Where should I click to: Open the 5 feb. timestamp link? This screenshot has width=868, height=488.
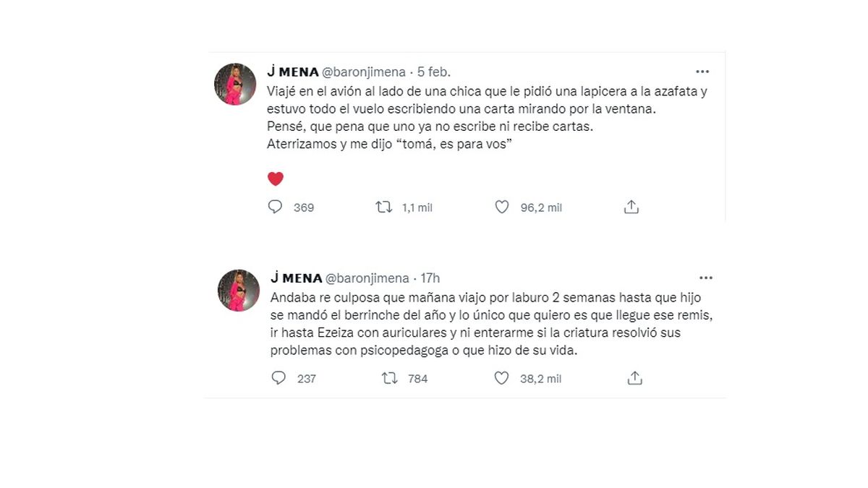(434, 72)
